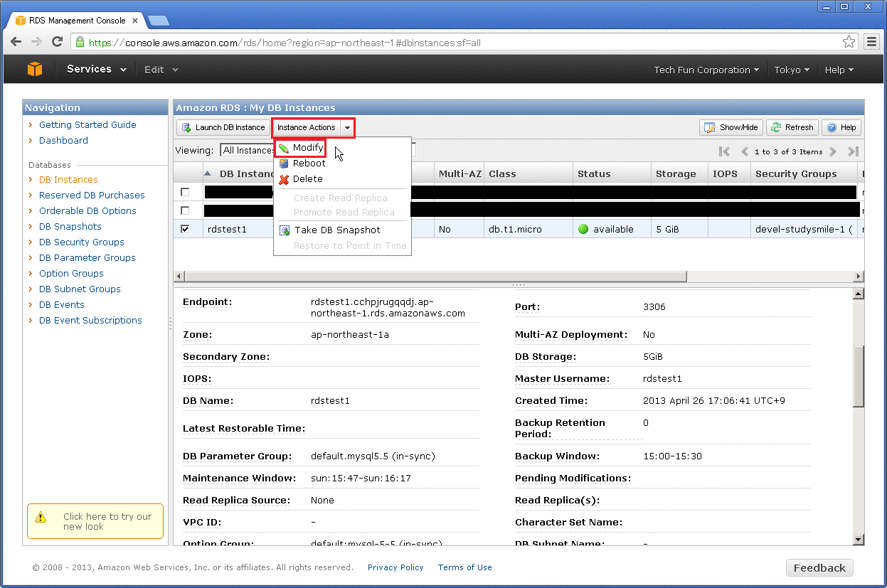Uncheck the rdstest1 instance checkbox
Viewport: 887px width, 588px height.
pos(185,229)
